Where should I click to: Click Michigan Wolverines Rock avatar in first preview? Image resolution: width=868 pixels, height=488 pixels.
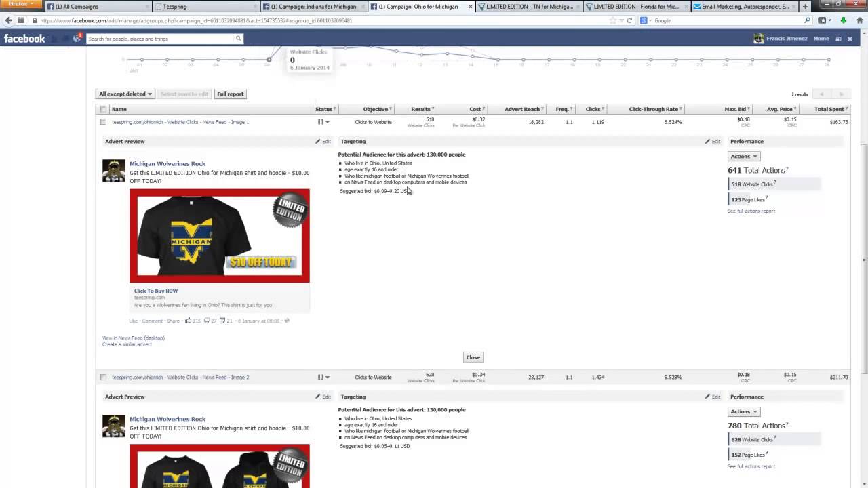[x=114, y=171]
